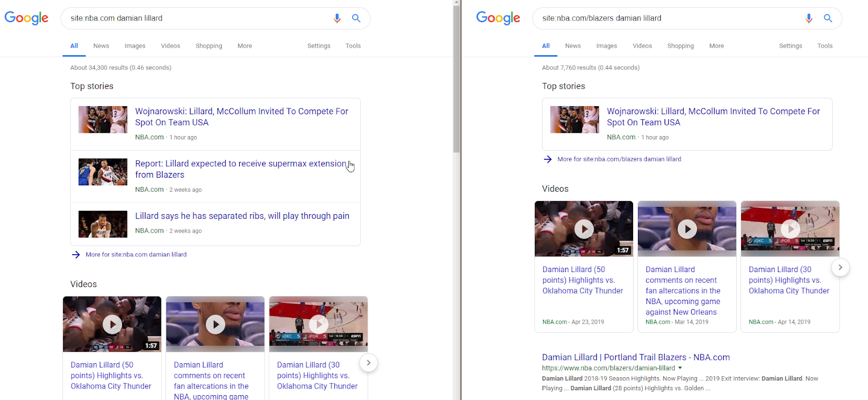Play the fan altercations video in left window
The image size is (868, 400).
(x=215, y=324)
